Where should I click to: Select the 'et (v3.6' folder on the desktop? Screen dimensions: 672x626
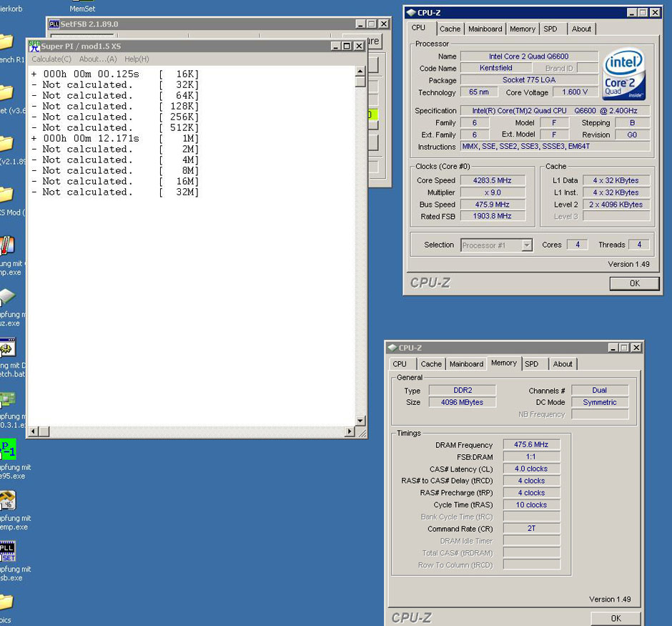pos(6,92)
